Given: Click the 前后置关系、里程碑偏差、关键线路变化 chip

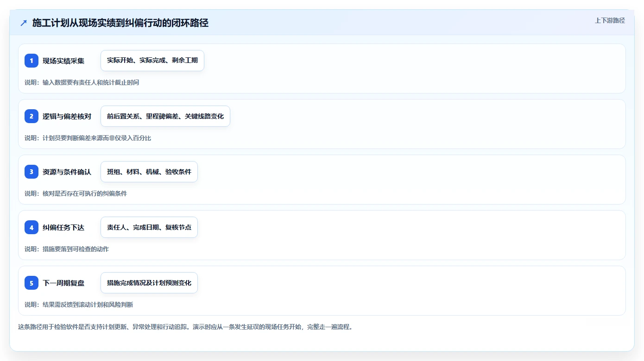Looking at the screenshot, I should click(165, 116).
